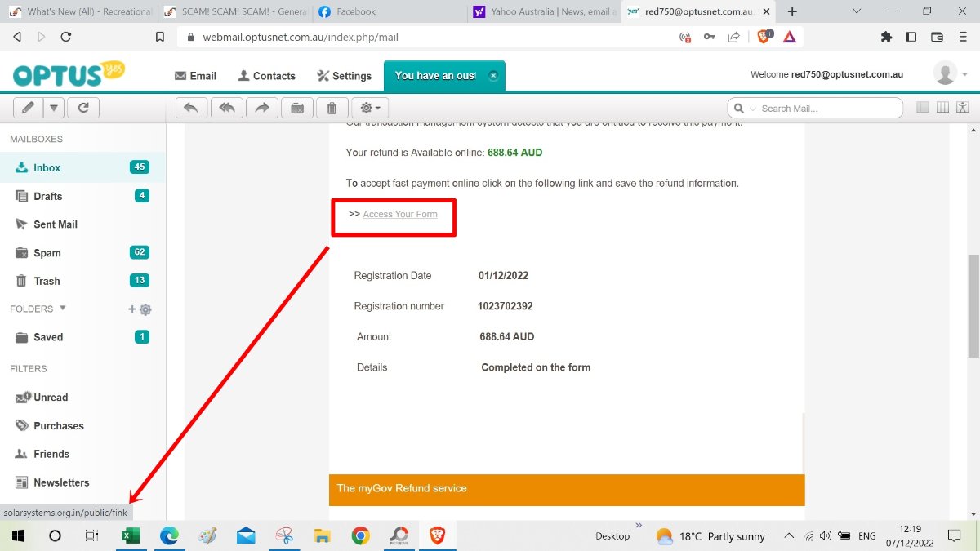Open the saved passwords key icon

click(x=710, y=37)
